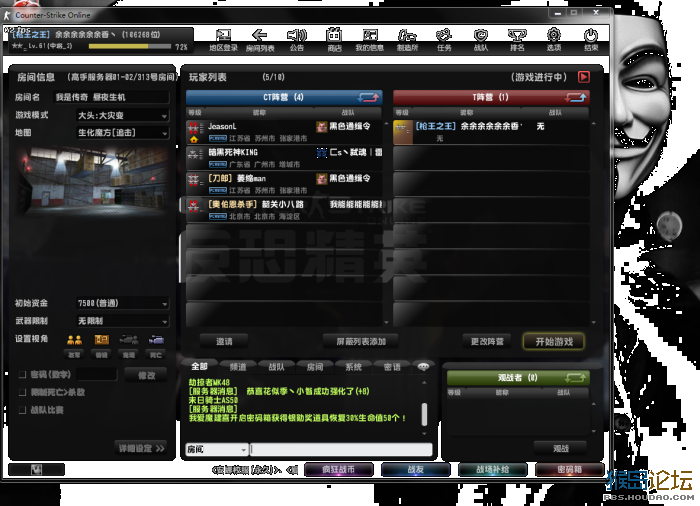The width and height of the screenshot is (700, 506).
Task: Click the view-angle toggle under gray camera icon
Action: pyautogui.click(x=129, y=355)
